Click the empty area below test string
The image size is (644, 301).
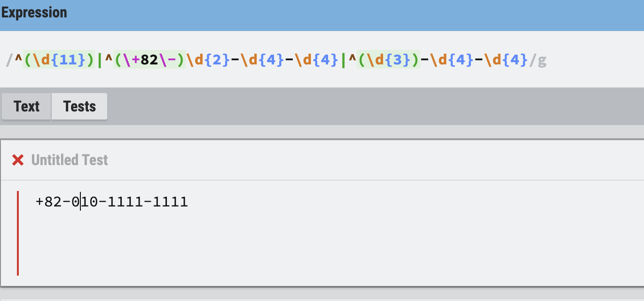pos(282,245)
